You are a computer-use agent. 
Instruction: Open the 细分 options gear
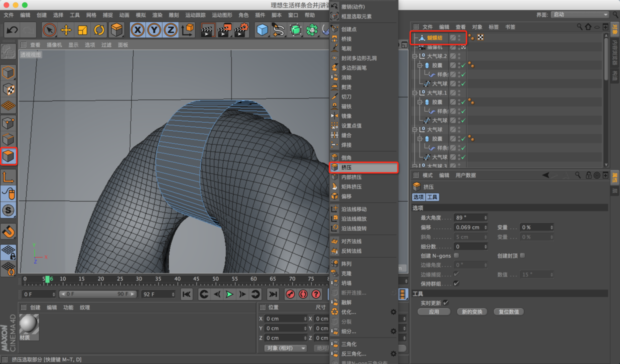[x=393, y=331]
